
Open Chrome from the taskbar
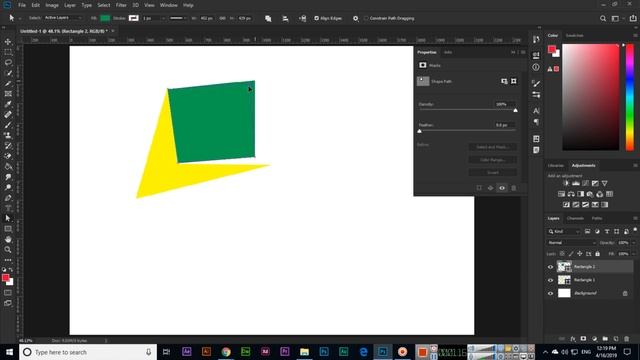226,352
